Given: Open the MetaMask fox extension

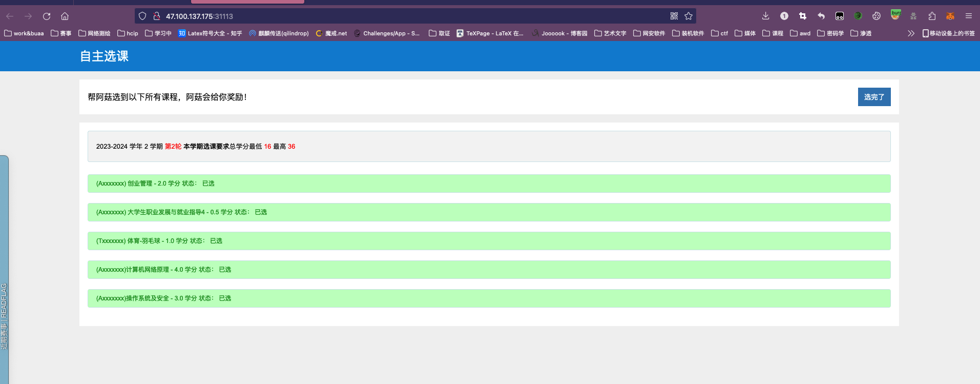Looking at the screenshot, I should tap(950, 16).
